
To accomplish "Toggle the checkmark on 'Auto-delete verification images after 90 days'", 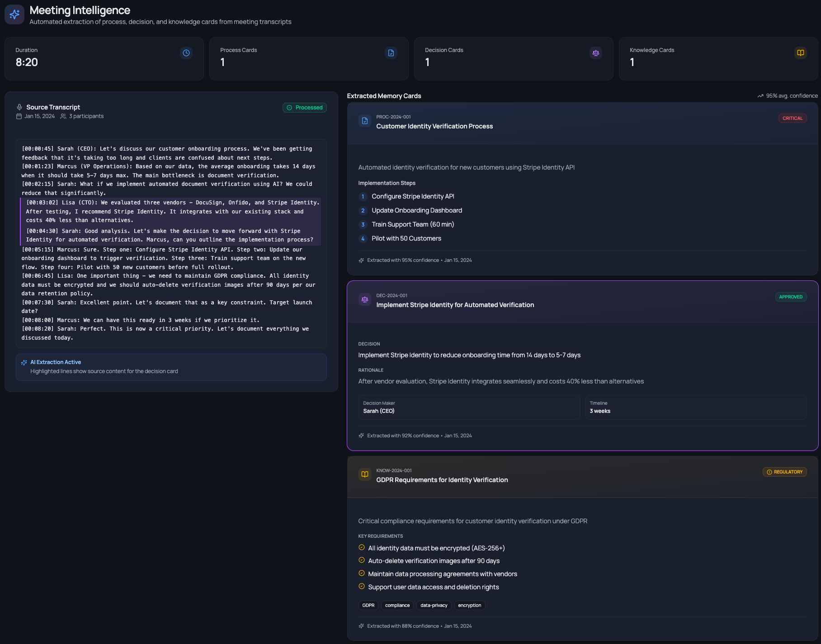I will (361, 560).
